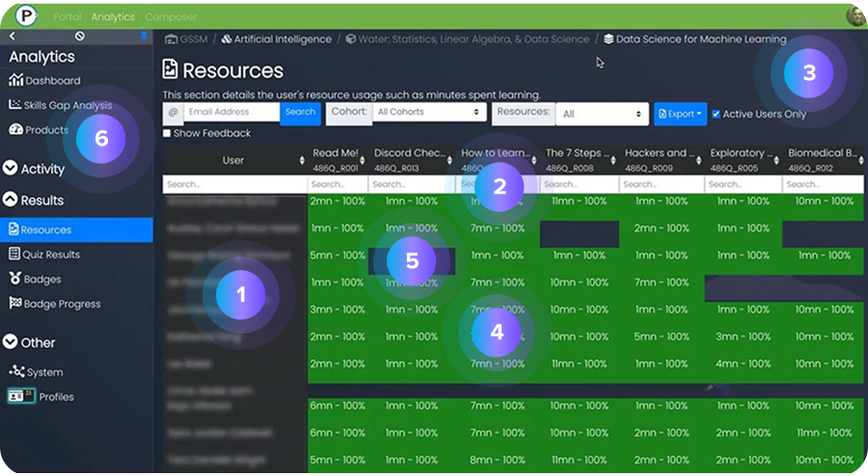Open the Dashboard chart icon in sidebar
868x476 pixels.
16,81
